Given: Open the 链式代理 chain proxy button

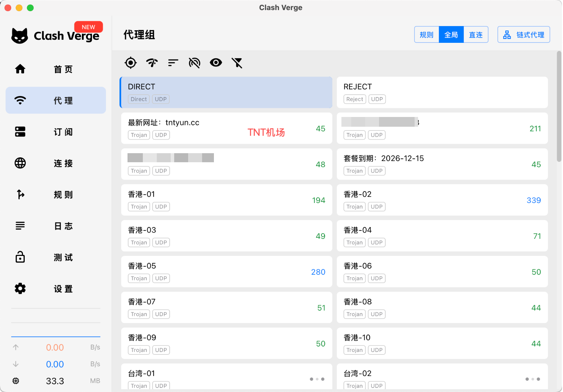Looking at the screenshot, I should pos(524,35).
